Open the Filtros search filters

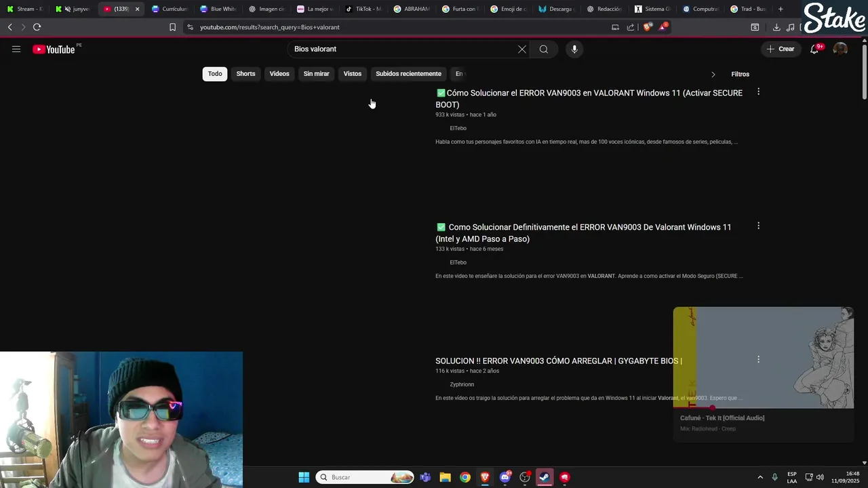(740, 74)
